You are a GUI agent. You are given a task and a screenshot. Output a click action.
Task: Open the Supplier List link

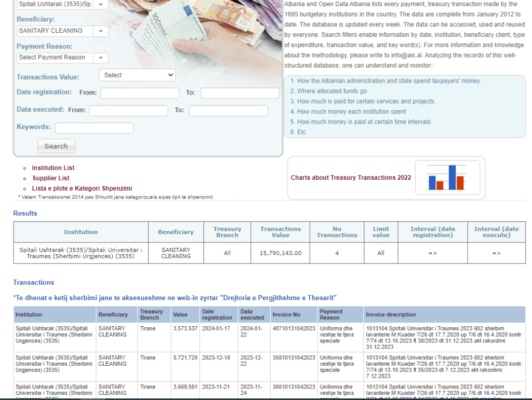point(51,178)
